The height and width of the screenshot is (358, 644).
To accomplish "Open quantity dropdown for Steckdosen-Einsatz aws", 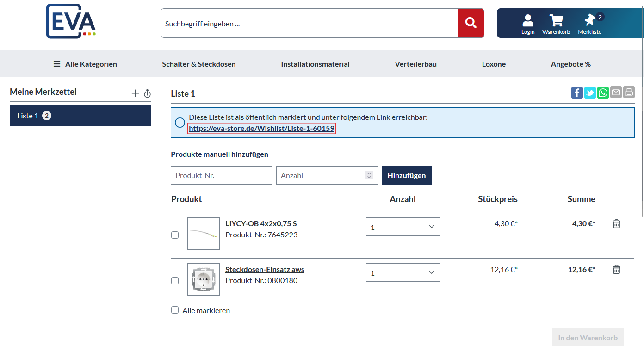I will click(402, 273).
